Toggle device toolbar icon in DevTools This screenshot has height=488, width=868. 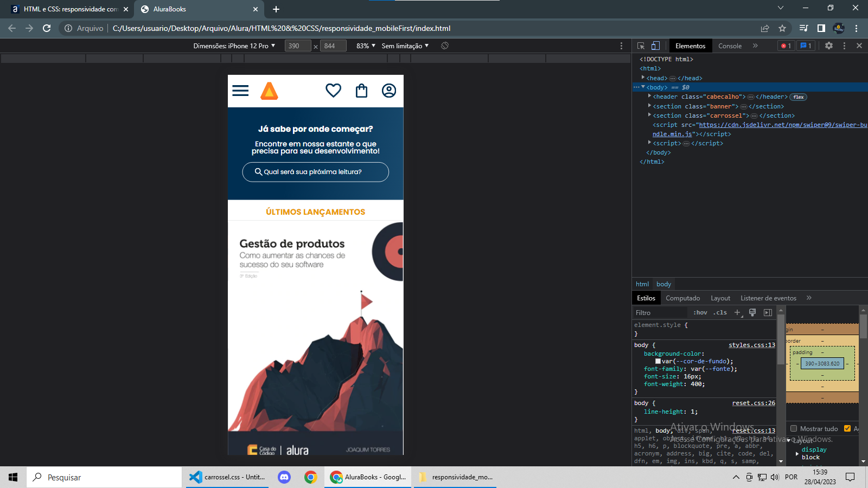click(x=655, y=46)
